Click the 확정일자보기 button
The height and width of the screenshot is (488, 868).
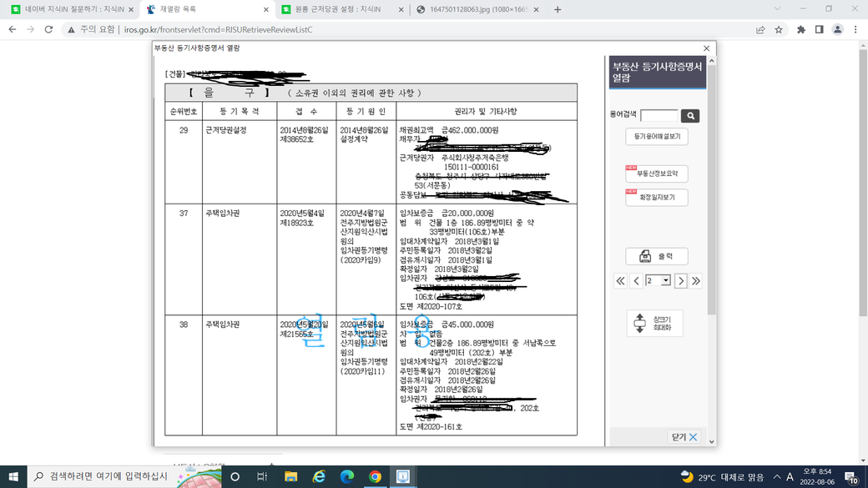click(x=657, y=198)
